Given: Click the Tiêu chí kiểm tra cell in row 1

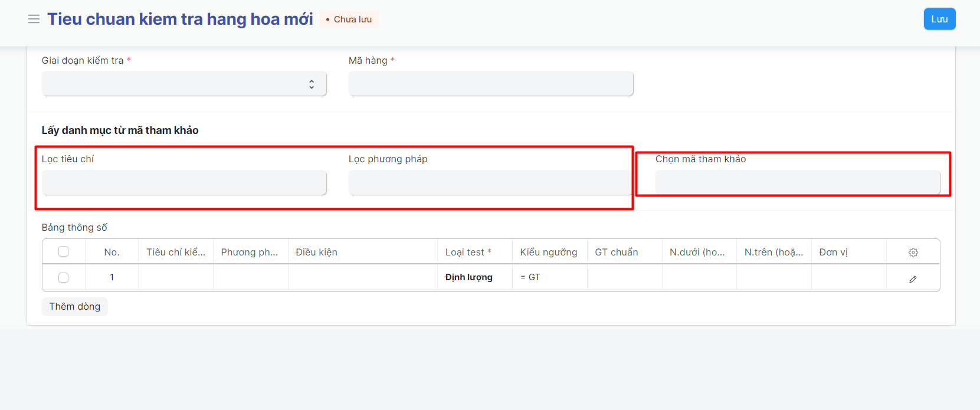Looking at the screenshot, I should click(175, 277).
